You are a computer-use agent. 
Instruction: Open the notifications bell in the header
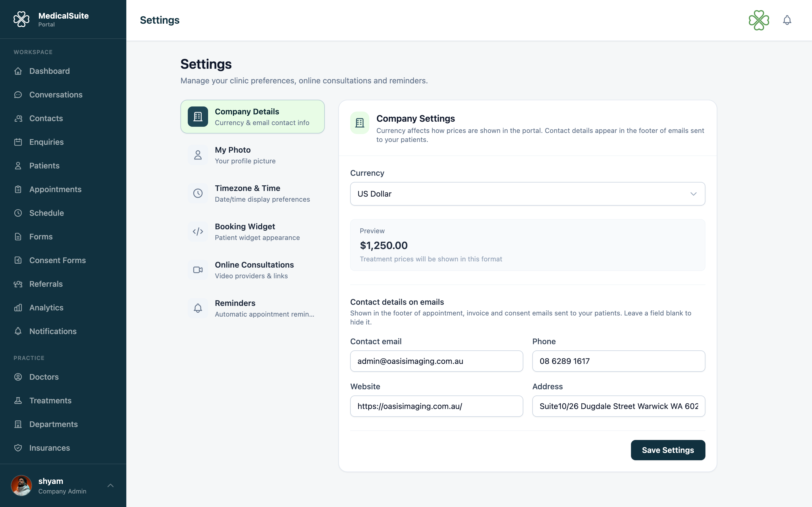click(787, 21)
